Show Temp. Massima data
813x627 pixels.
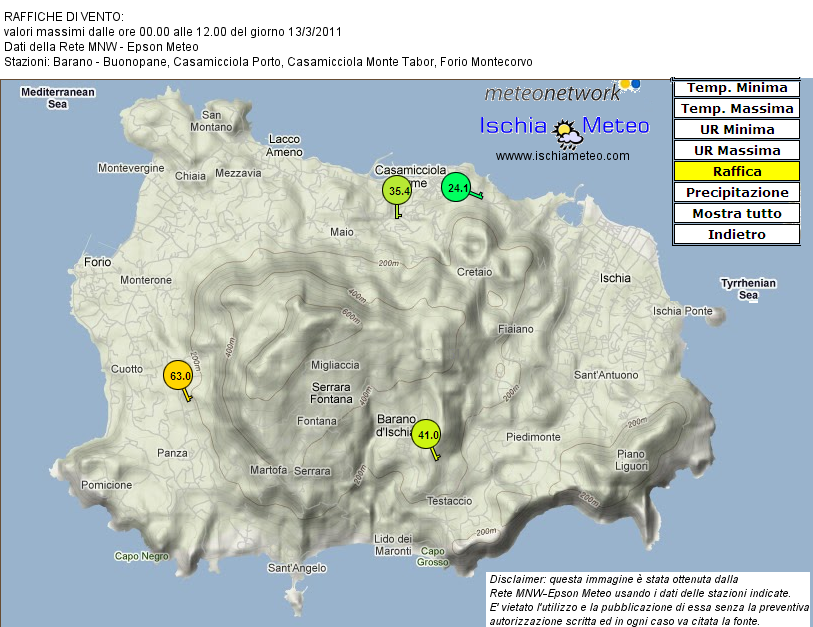coord(736,109)
